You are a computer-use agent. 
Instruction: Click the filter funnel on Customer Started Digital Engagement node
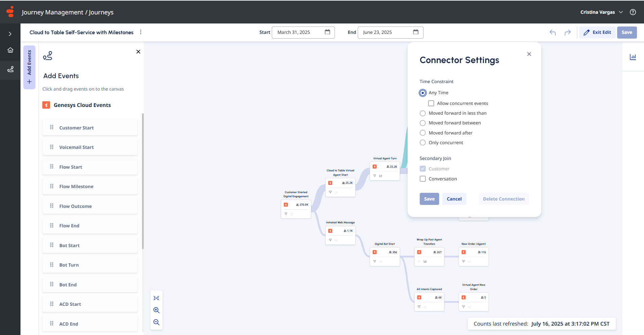pos(286,214)
